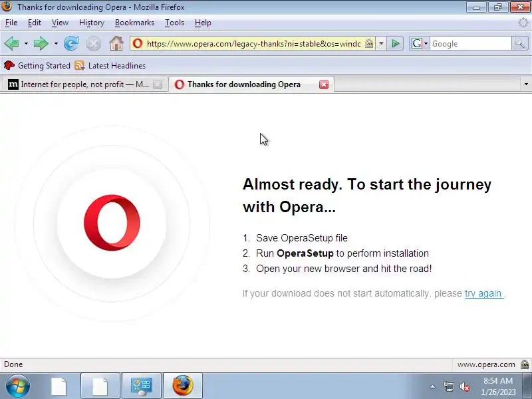Open the Latest Headlines feed bookmark
Screen dimensions: 532x399
(x=110, y=65)
